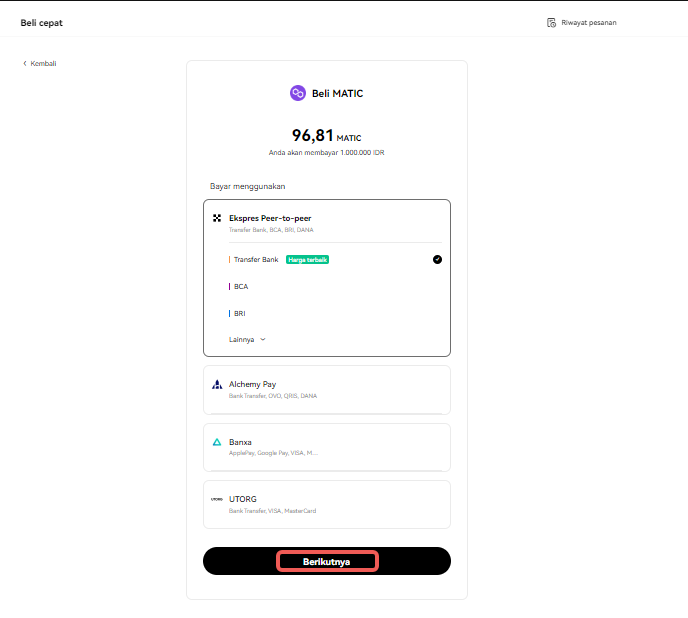Expand Lainnya to show more methods
This screenshot has height=618, width=688.
247,339
